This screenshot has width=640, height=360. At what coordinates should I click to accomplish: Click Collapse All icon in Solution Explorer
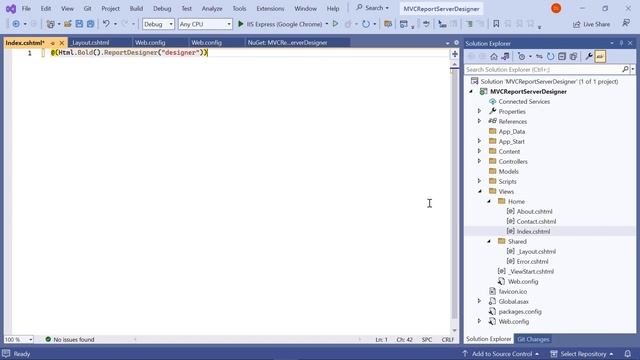[562, 57]
